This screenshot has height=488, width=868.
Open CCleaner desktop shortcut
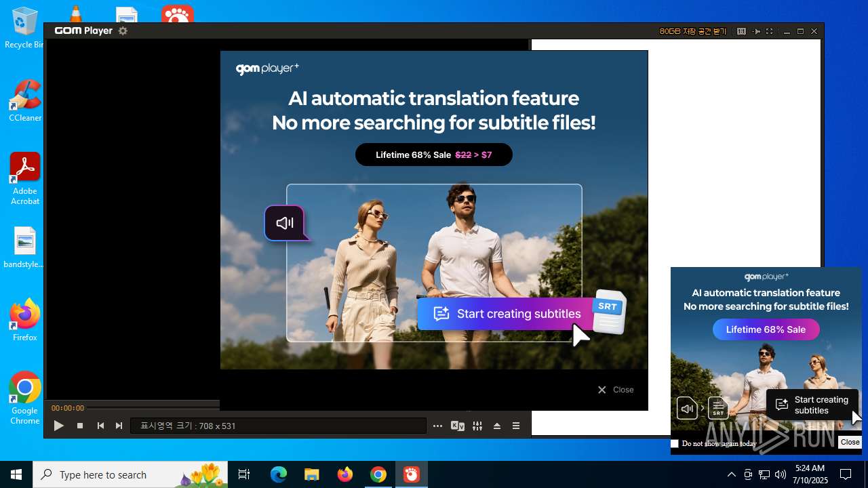tap(25, 101)
